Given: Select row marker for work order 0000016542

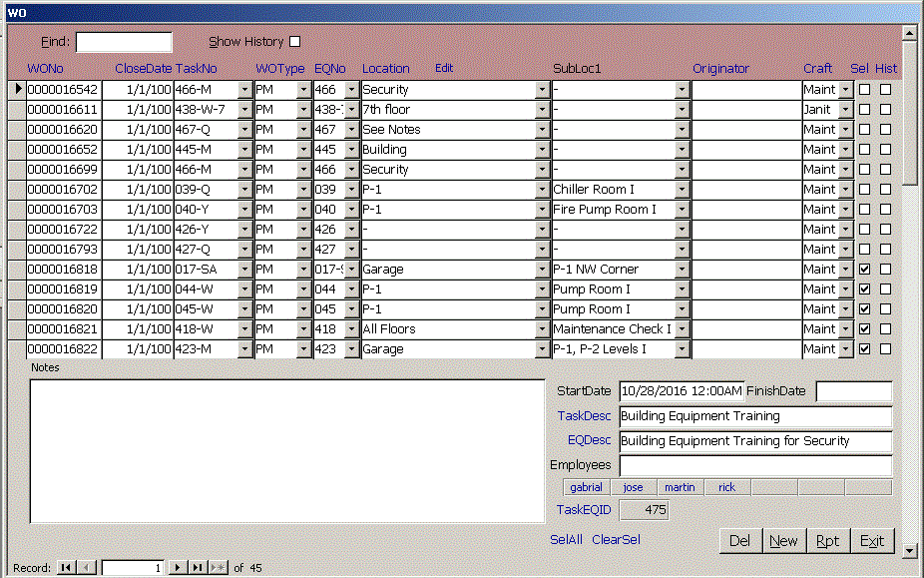Looking at the screenshot, I should pyautogui.click(x=17, y=90).
